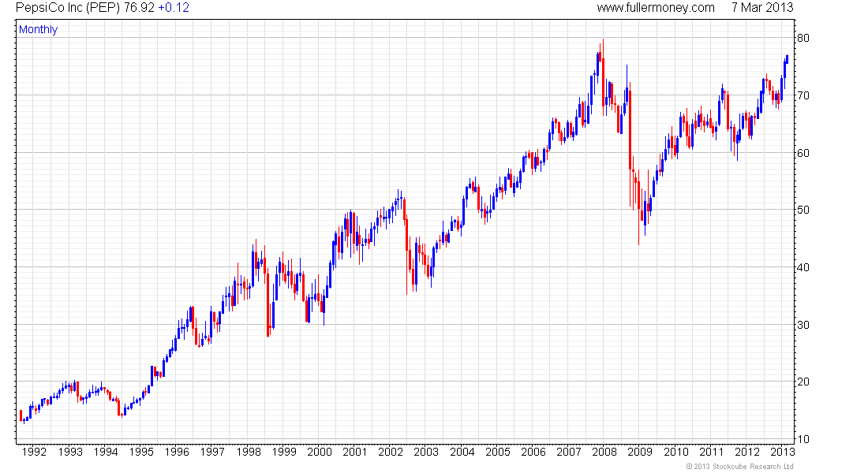
Task: Click the 2003 year label on axis
Action: point(426,452)
